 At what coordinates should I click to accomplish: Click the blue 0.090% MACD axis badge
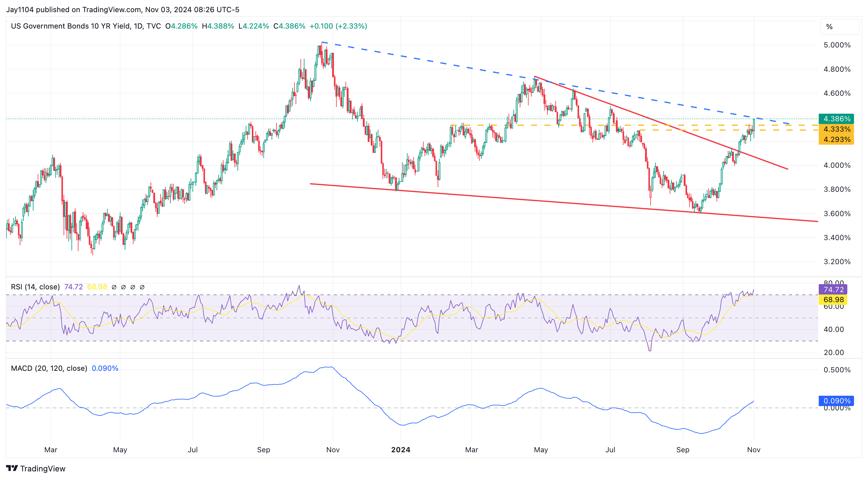point(836,401)
